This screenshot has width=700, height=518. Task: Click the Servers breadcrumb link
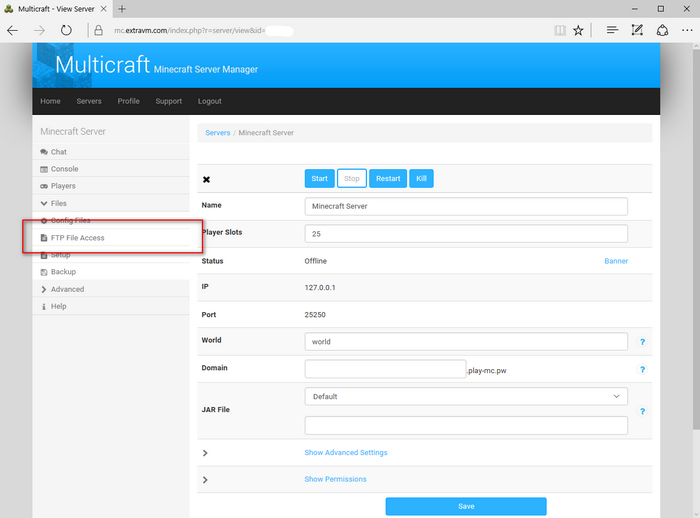point(217,133)
